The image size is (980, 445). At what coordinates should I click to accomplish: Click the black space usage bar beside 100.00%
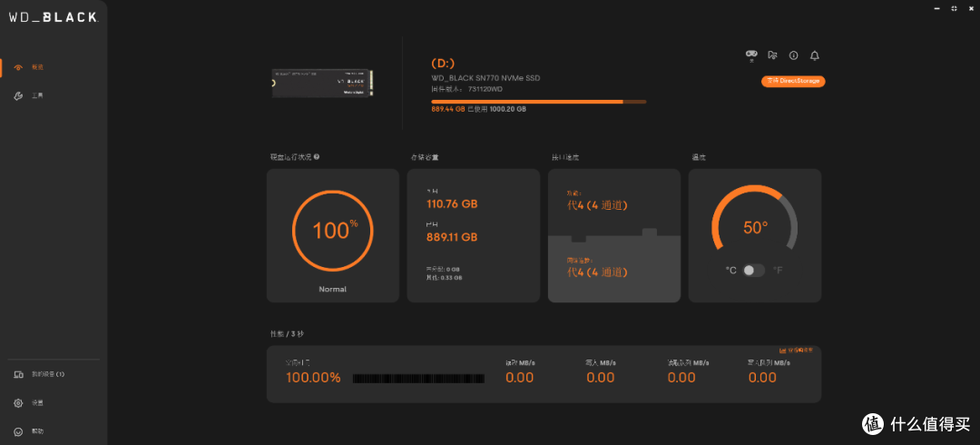pyautogui.click(x=418, y=378)
